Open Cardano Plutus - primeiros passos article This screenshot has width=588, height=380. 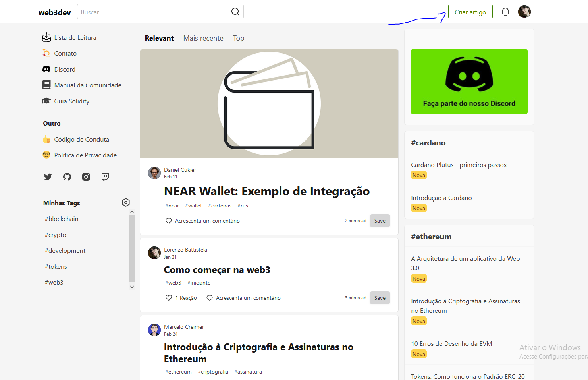pos(459,165)
